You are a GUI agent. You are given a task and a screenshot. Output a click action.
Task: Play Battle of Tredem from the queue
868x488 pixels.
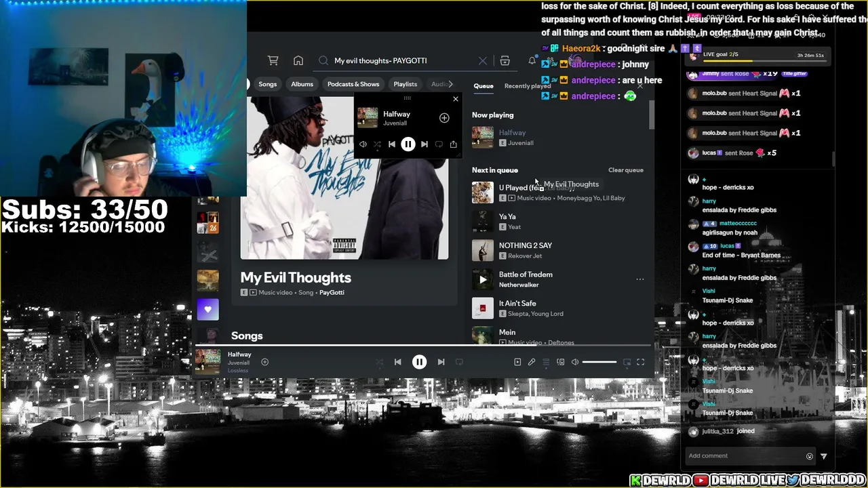[483, 279]
